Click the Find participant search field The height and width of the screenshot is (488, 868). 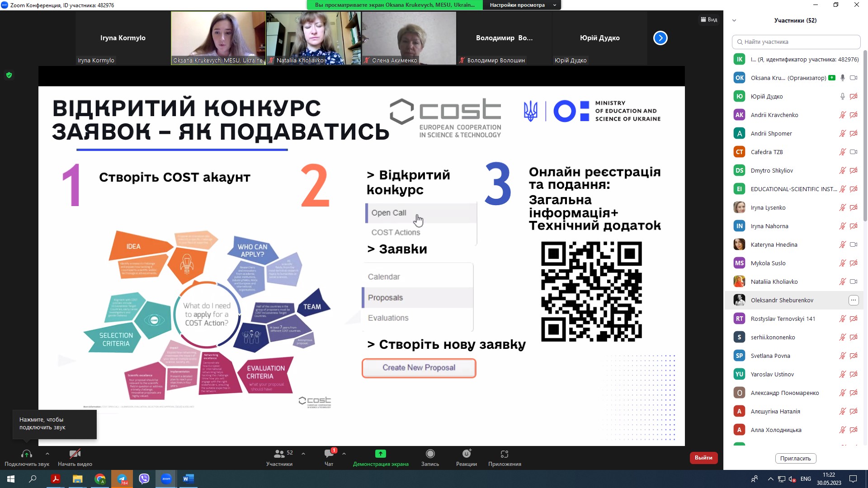796,42
